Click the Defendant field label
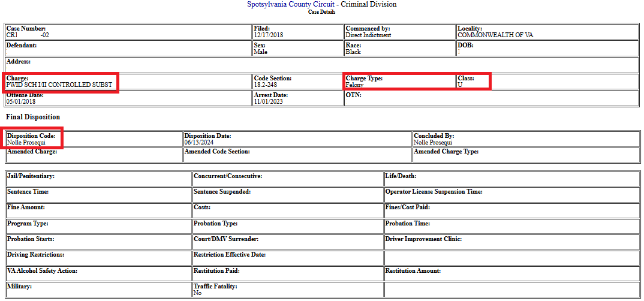The width and height of the screenshot is (644, 301). (22, 45)
